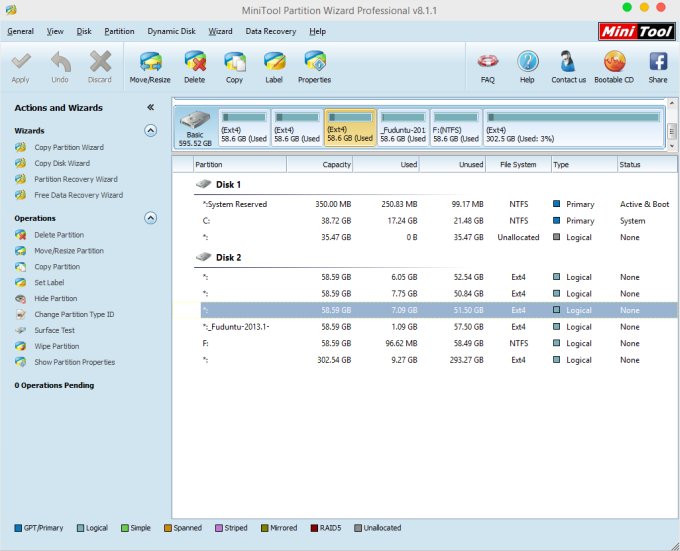The height and width of the screenshot is (551, 680).
Task: Open the Wizard menu
Action: [x=220, y=31]
